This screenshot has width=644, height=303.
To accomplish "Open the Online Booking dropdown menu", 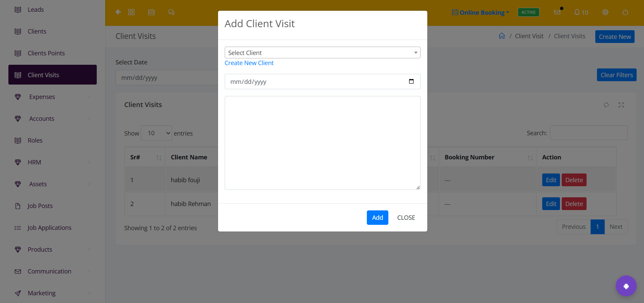I will pos(481,12).
